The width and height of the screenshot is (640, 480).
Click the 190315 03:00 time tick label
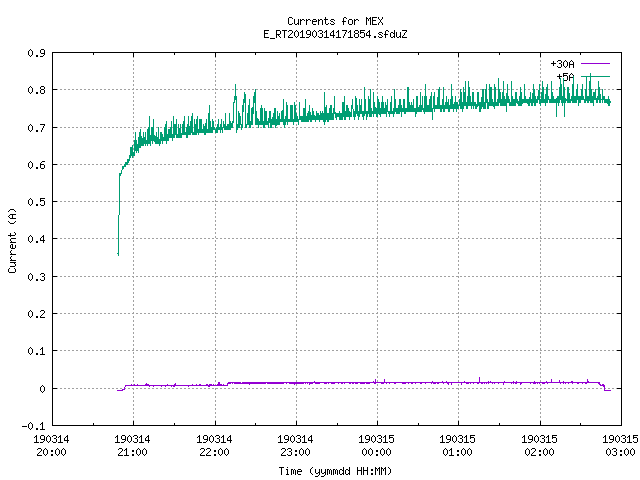click(620, 446)
